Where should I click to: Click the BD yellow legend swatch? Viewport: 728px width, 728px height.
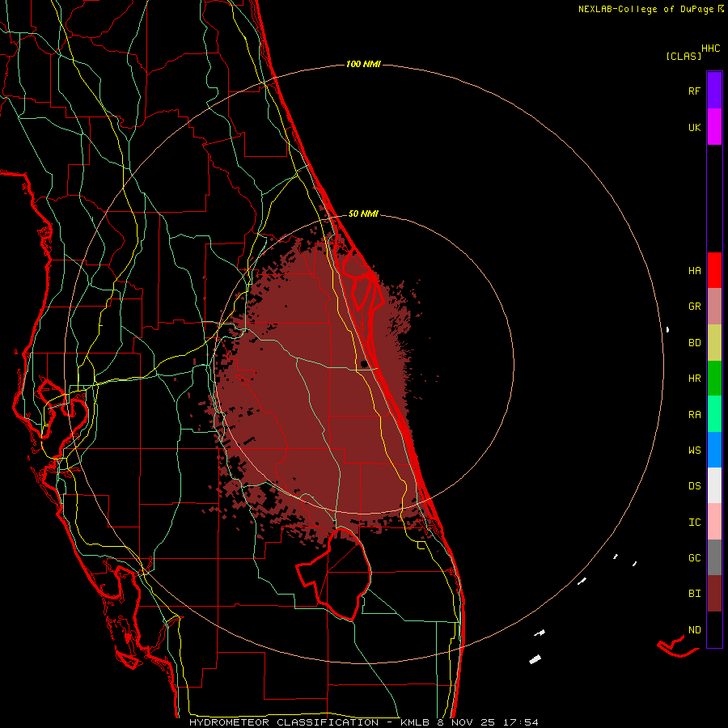click(714, 343)
